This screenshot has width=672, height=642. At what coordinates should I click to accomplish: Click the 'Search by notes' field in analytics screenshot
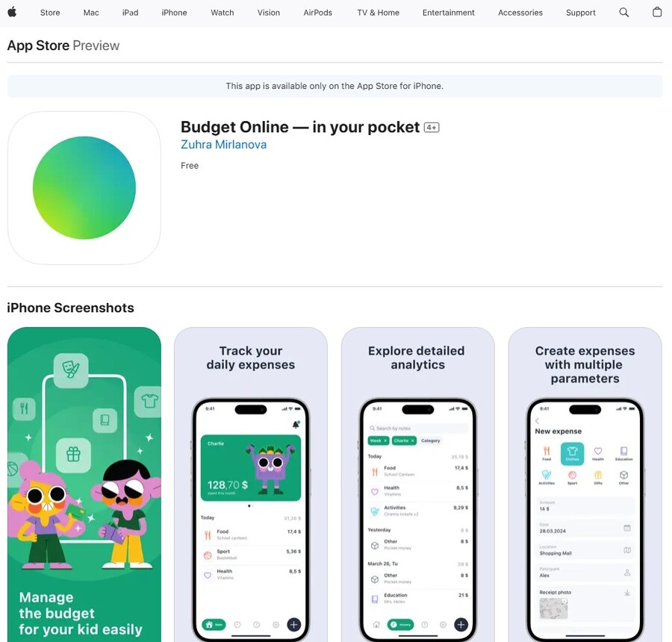pyautogui.click(x=418, y=428)
